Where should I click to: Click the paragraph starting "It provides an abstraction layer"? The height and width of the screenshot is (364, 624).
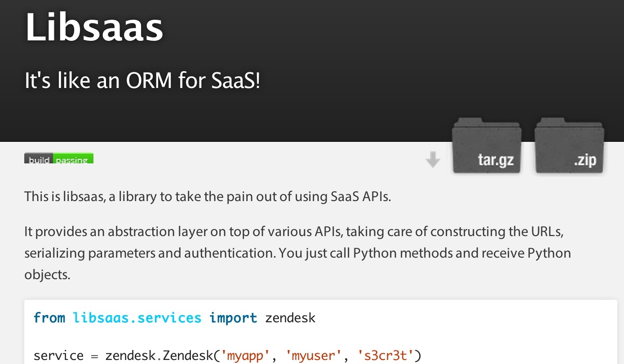(x=298, y=253)
